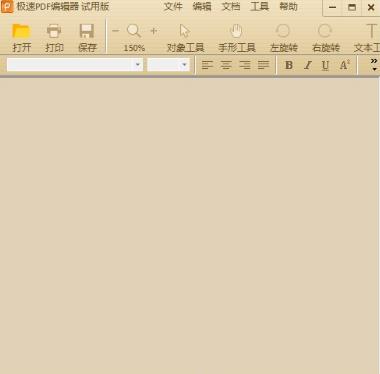380x374 pixels.
Task: Zoom in with the plus icon
Action: click(x=154, y=31)
